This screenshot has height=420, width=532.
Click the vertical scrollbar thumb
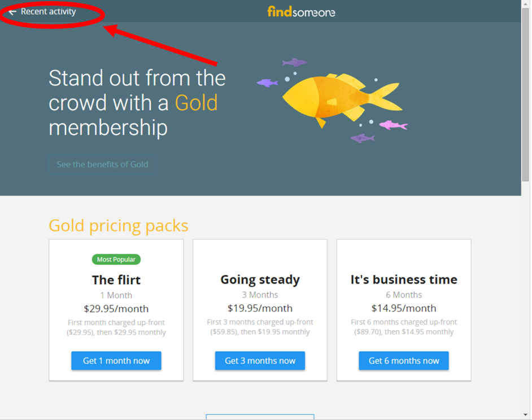click(526, 96)
